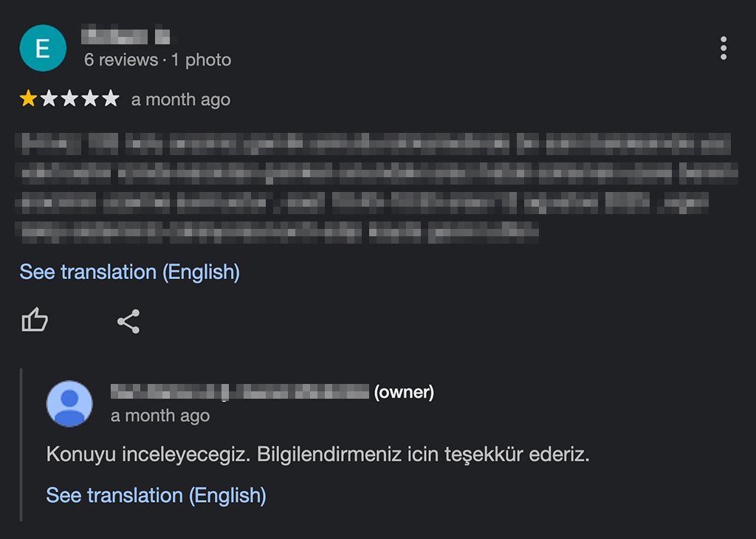756x539 pixels.
Task: Click the blurred owner business name
Action: pyautogui.click(x=239, y=392)
